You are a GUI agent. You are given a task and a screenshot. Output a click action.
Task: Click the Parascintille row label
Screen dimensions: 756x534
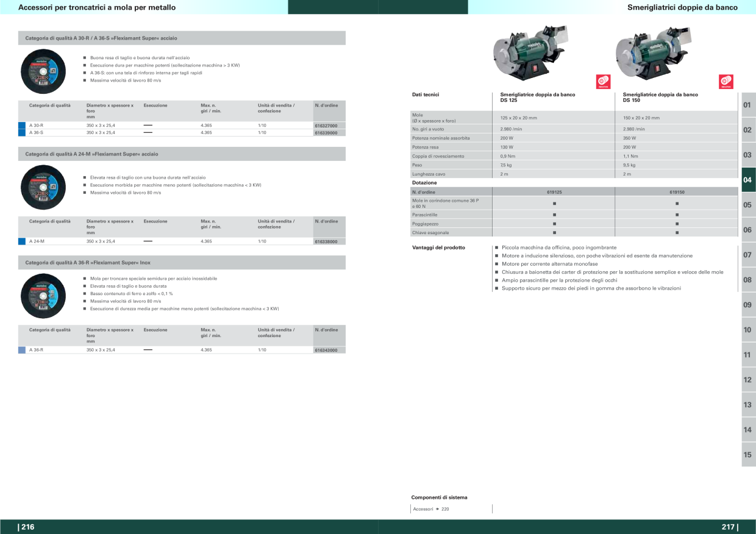(425, 215)
